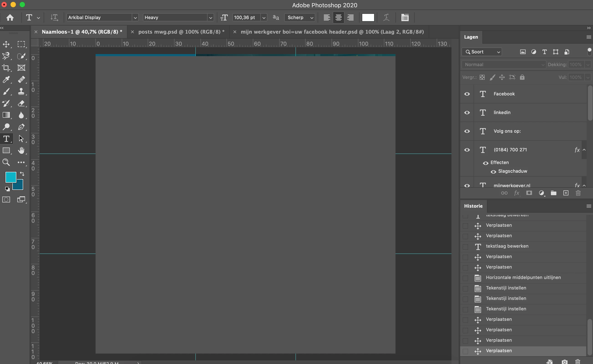Click the center text alignment button
593x364 pixels.
(x=338, y=17)
